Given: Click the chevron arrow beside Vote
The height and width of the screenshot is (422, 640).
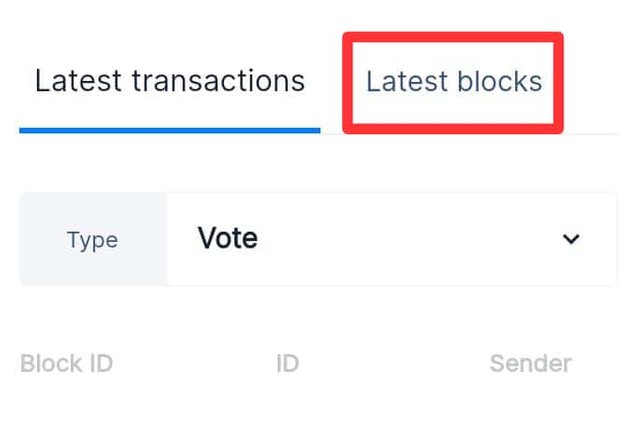Looking at the screenshot, I should pos(571,239).
